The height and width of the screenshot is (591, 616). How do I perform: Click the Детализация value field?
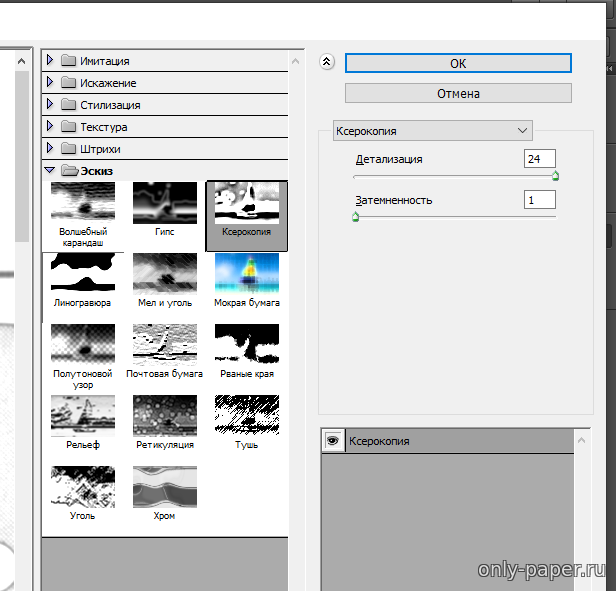pos(539,159)
